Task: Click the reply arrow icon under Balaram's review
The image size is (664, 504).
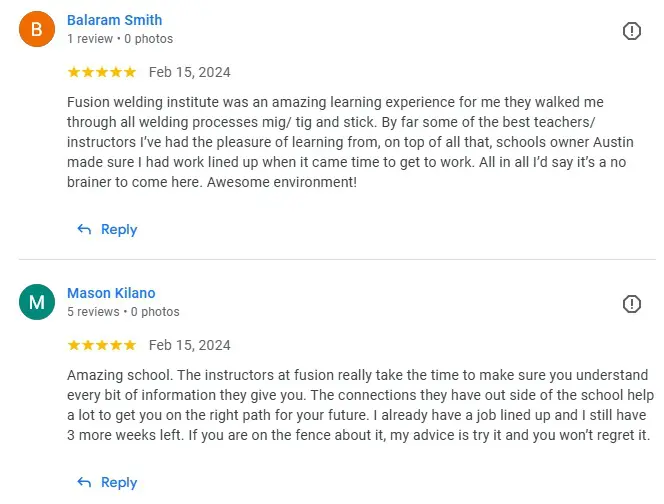Action: [84, 230]
